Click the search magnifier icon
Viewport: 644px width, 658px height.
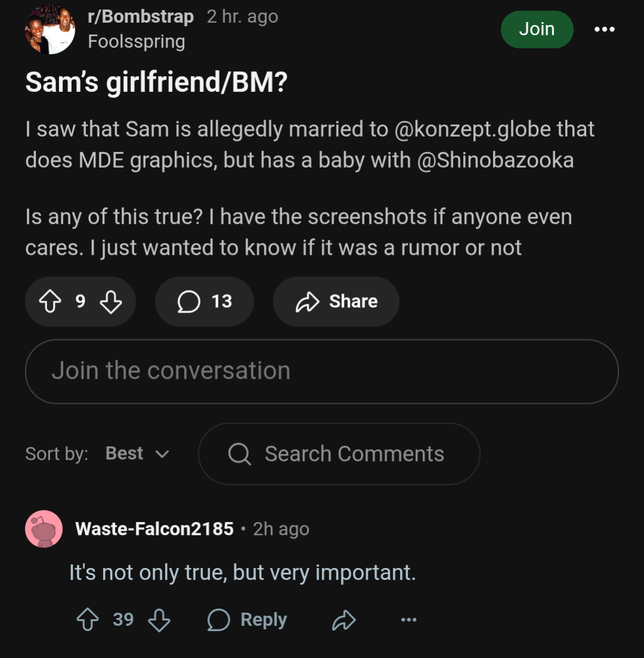click(x=239, y=455)
